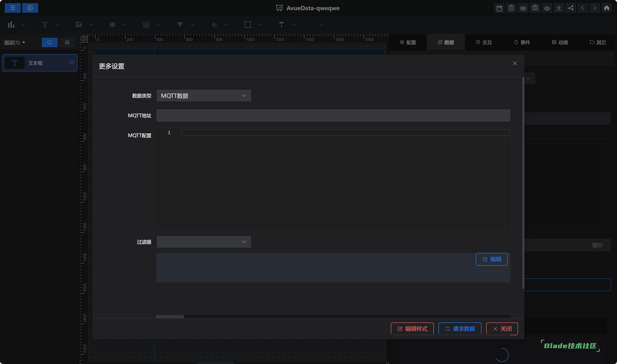
Task: Open the grid widgets component icon
Action: coord(112,24)
